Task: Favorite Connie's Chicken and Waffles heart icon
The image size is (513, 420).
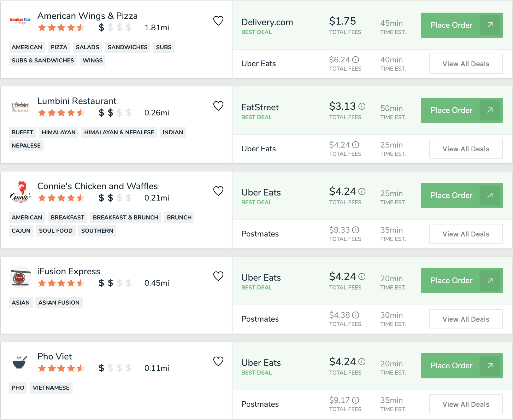Action: pos(218,191)
